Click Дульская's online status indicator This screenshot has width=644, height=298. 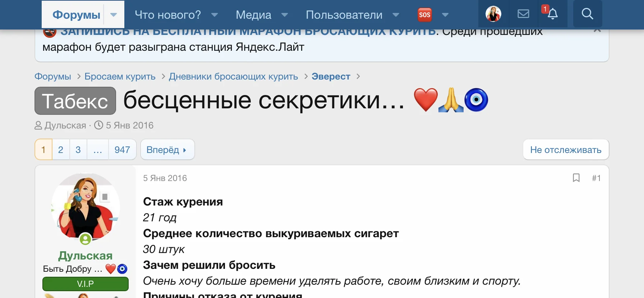pyautogui.click(x=85, y=239)
